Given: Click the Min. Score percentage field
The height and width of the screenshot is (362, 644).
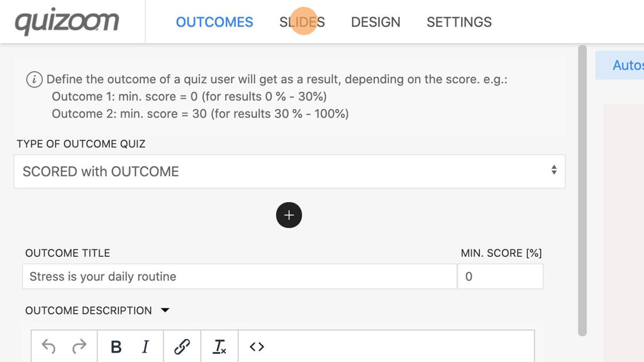Looking at the screenshot, I should pos(500,276).
